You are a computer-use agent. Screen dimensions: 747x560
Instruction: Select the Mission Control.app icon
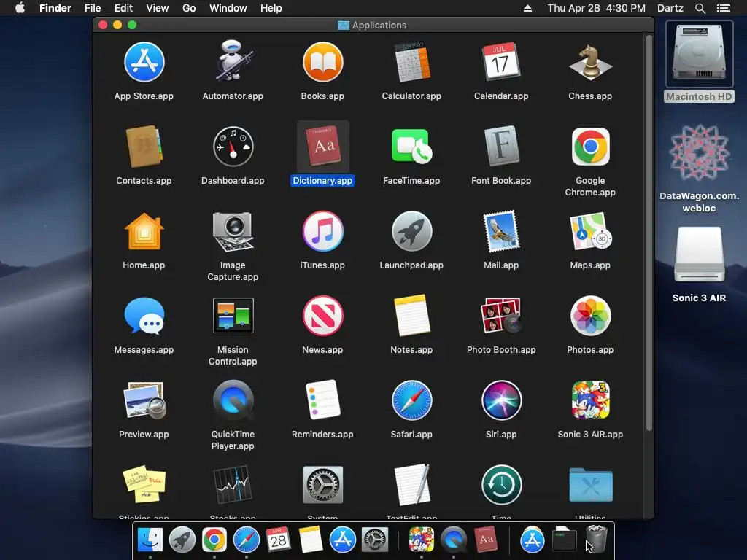pyautogui.click(x=233, y=316)
